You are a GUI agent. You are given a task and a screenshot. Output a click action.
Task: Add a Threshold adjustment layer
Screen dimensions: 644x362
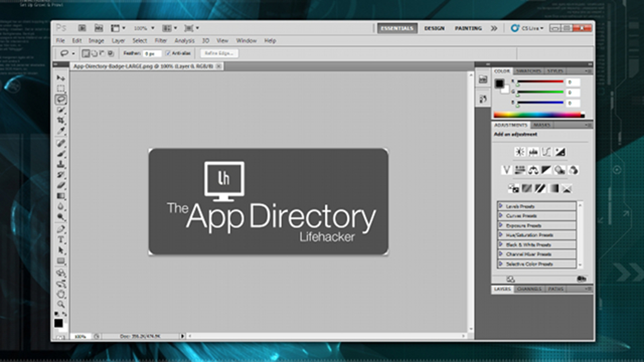point(540,188)
